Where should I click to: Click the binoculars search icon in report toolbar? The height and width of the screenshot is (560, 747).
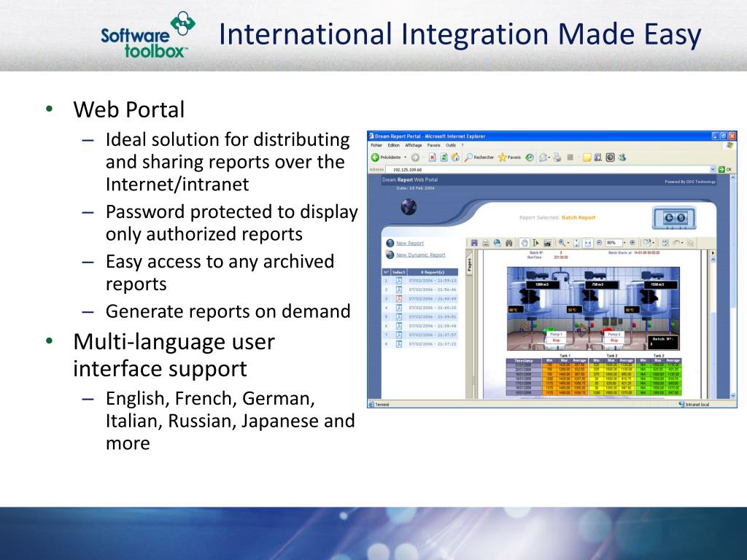508,243
